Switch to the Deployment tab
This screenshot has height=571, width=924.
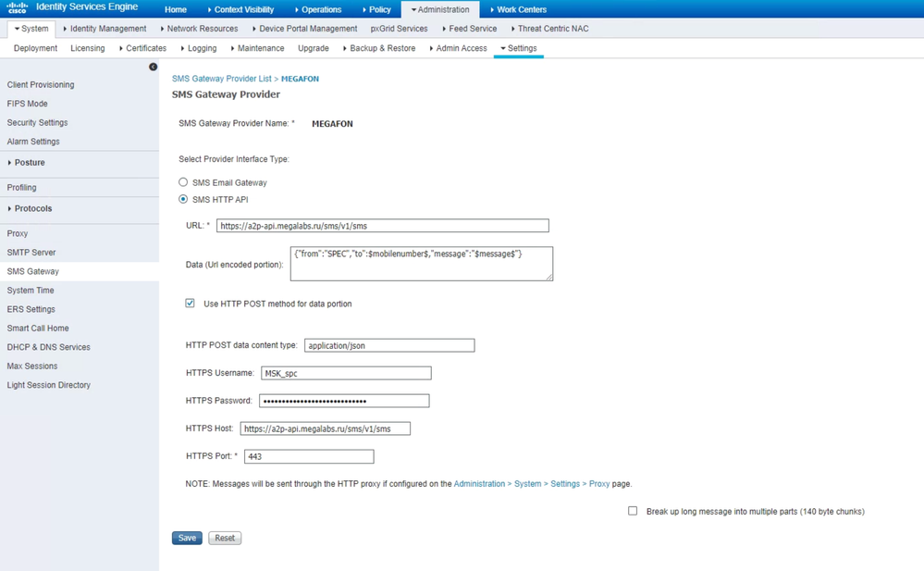35,48
